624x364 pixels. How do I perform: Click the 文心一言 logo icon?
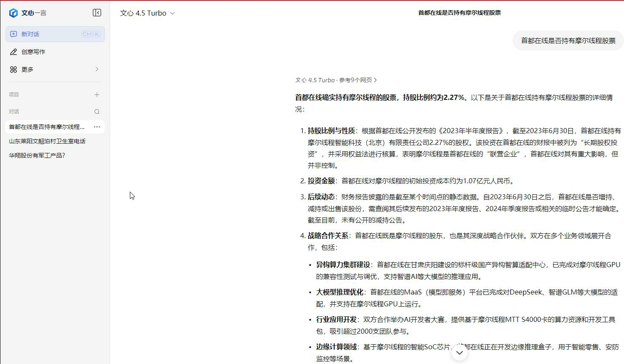(13, 13)
